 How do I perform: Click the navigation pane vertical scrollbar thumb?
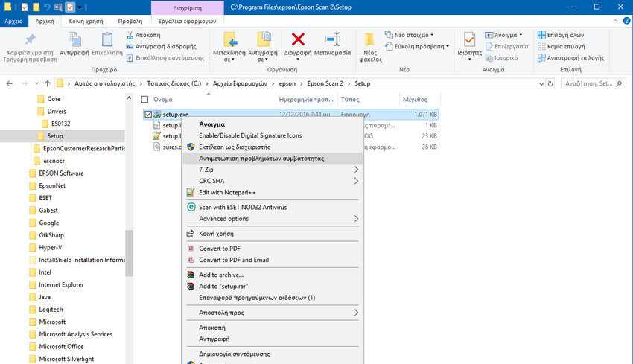coord(129,253)
